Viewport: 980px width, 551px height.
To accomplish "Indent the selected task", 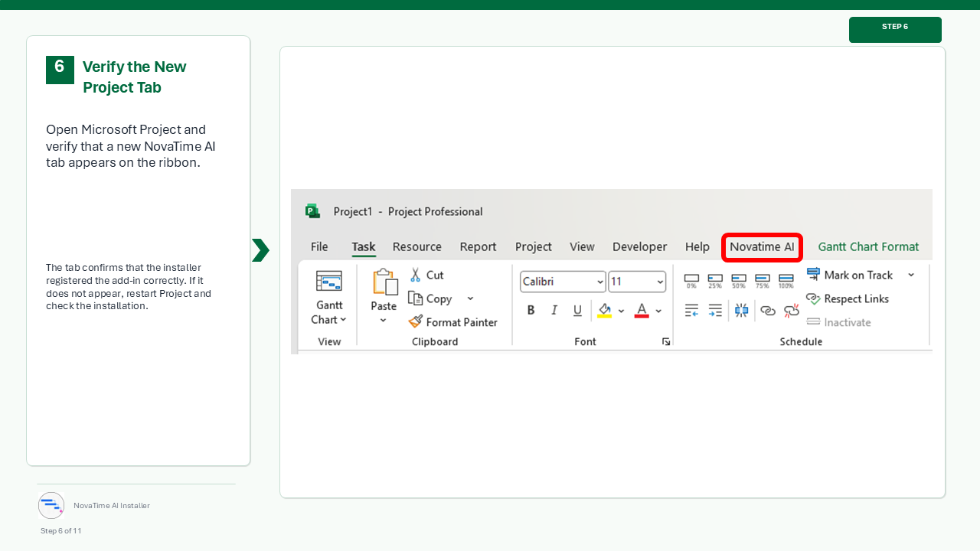I will [x=715, y=310].
